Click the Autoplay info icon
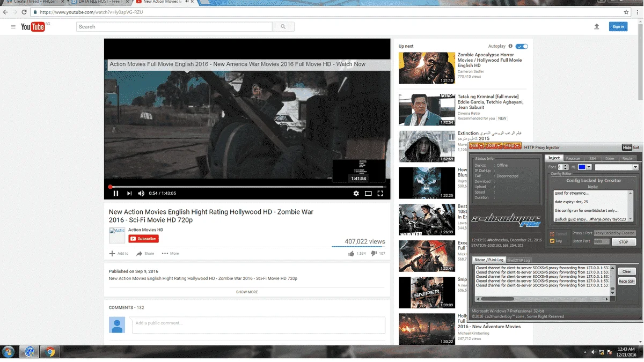644x362 pixels. (510, 46)
